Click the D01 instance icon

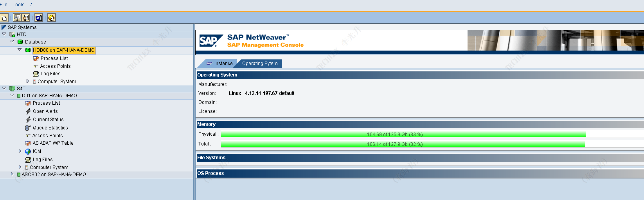(x=19, y=96)
